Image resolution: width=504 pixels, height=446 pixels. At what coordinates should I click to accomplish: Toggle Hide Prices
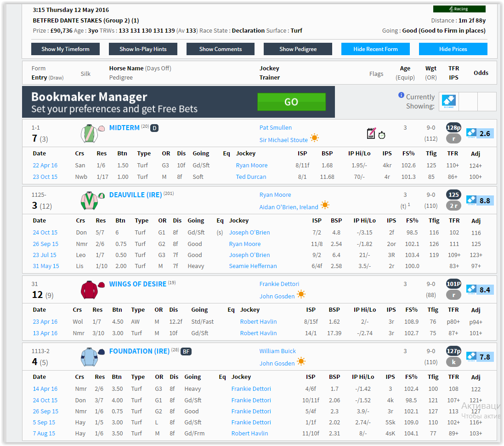tap(453, 49)
